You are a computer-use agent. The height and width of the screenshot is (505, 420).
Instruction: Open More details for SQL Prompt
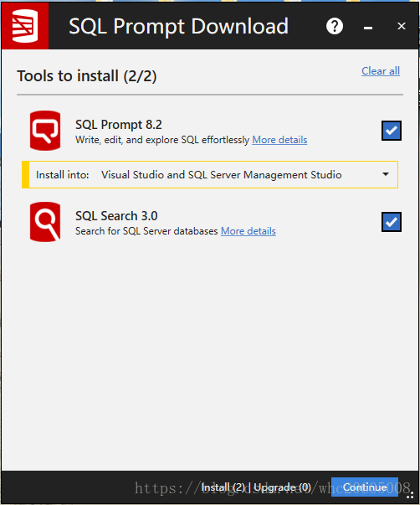click(279, 140)
